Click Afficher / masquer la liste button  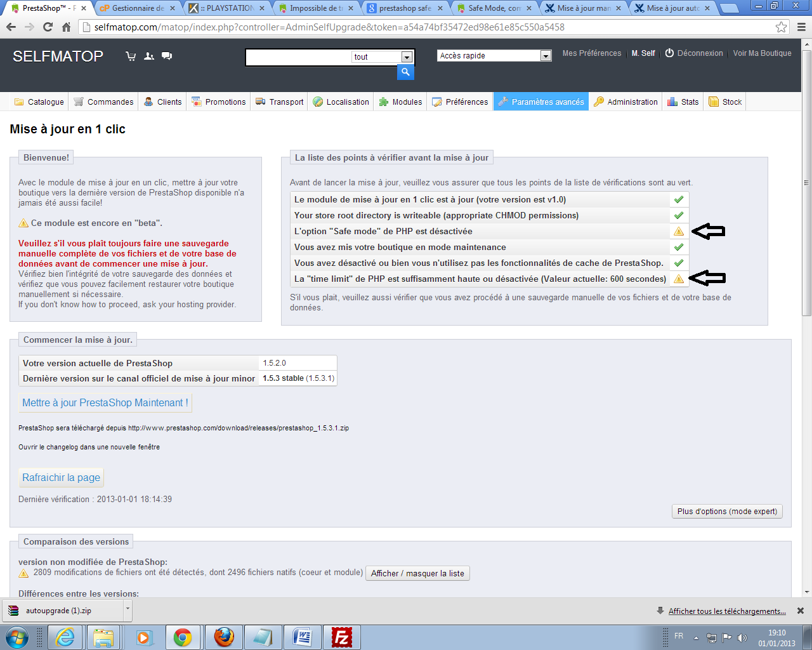click(417, 573)
